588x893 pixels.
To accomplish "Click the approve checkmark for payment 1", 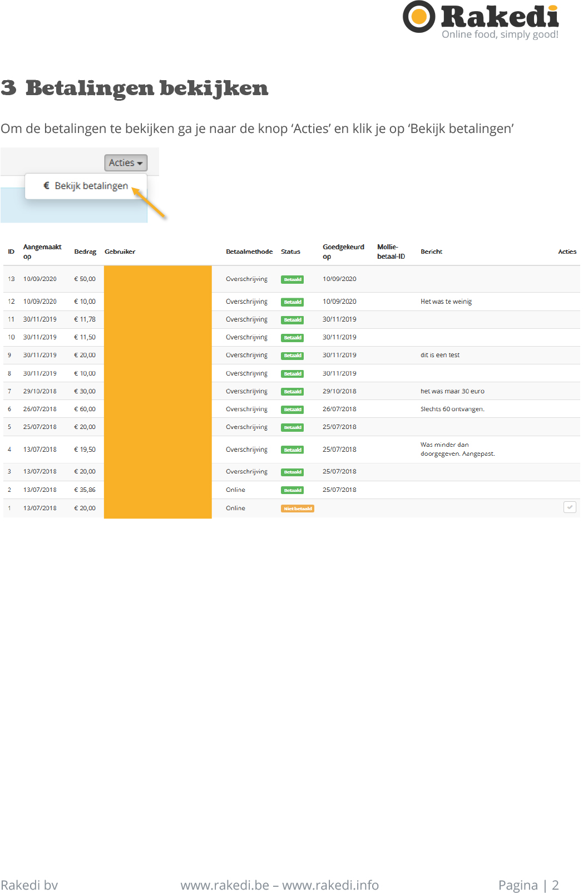I will coord(569,507).
